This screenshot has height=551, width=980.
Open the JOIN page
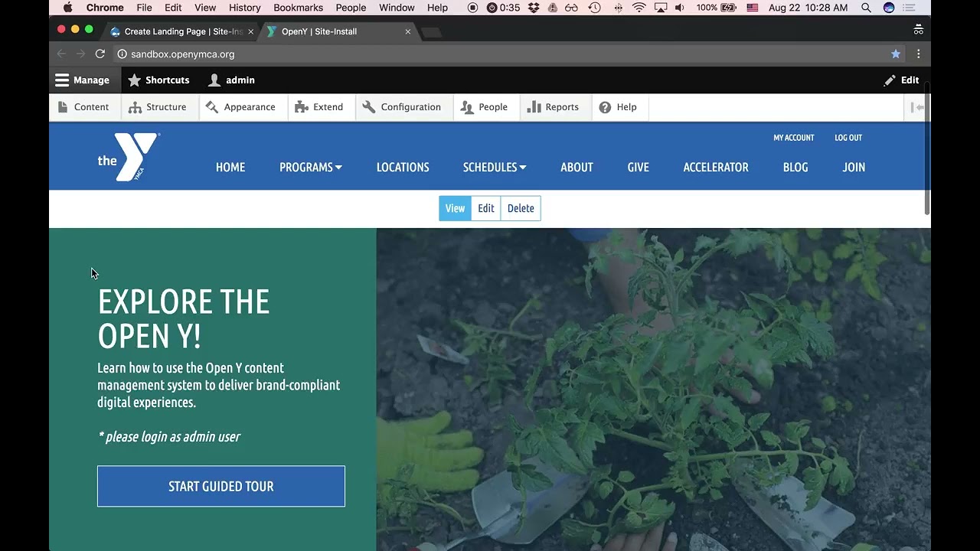tap(854, 167)
